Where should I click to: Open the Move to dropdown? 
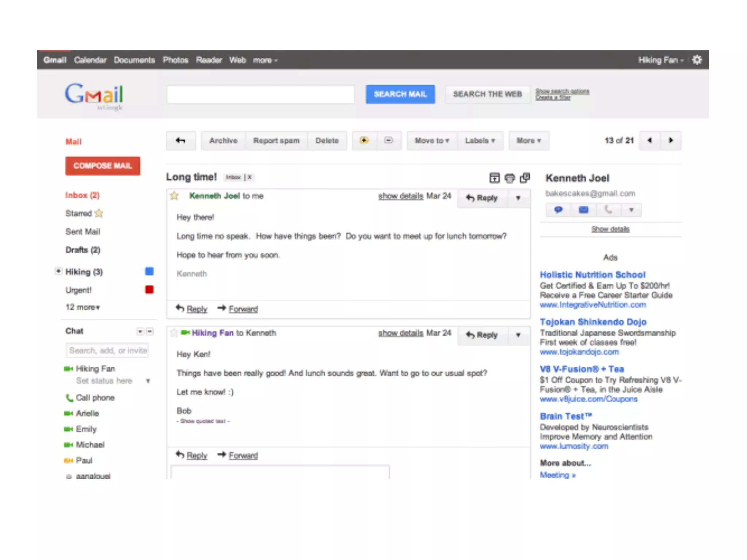pos(432,141)
